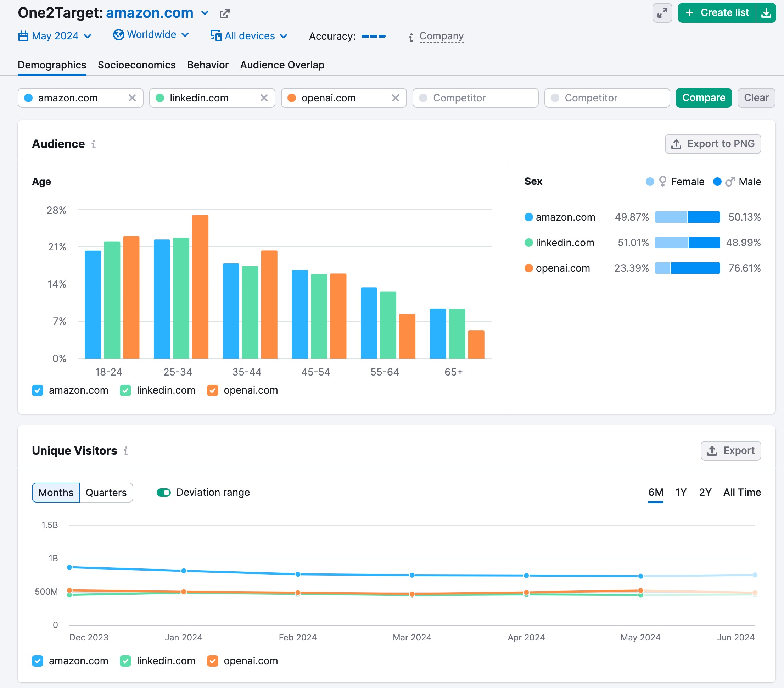Click the green dot in linkedin.com input
Viewport: 784px width, 688px height.
coord(160,98)
